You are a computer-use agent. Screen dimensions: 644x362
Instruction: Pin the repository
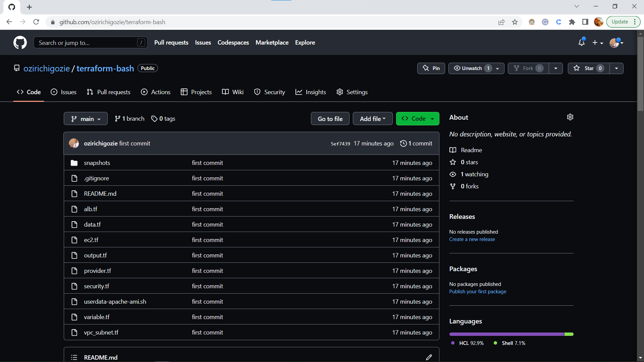pos(431,68)
